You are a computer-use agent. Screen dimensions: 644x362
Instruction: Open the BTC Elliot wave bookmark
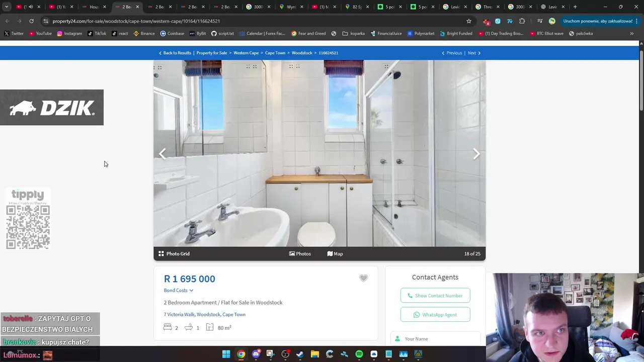[x=546, y=34]
